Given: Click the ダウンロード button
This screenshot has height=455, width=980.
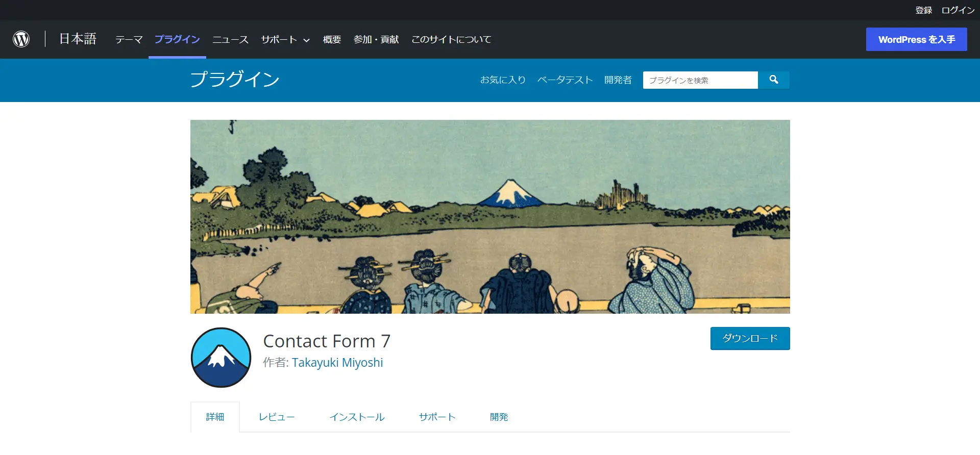Looking at the screenshot, I should (x=750, y=338).
